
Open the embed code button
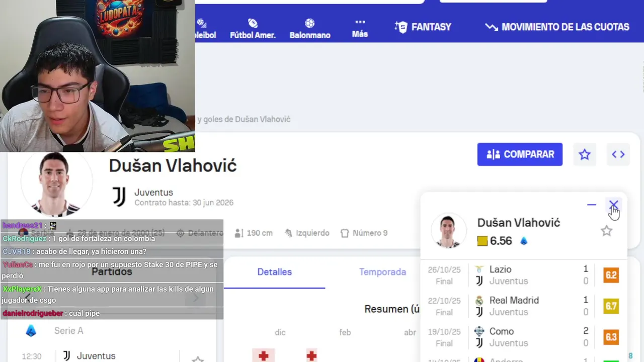tap(618, 154)
